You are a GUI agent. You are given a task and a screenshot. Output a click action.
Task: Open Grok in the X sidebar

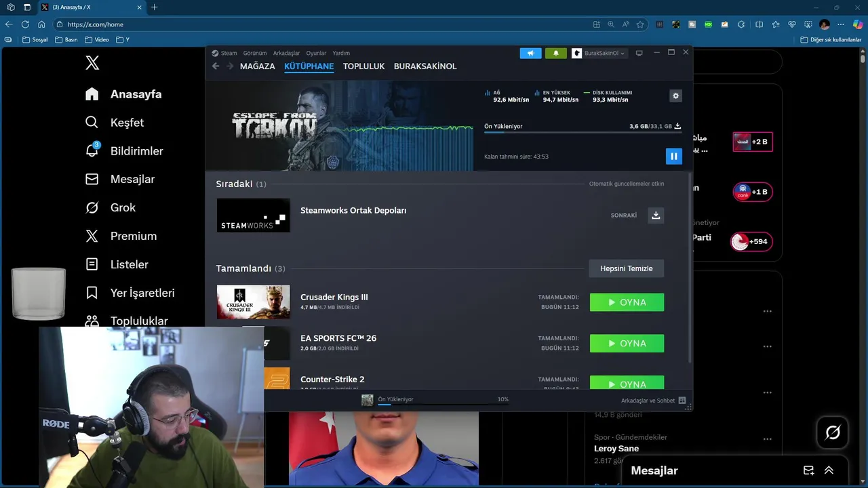[111, 208]
